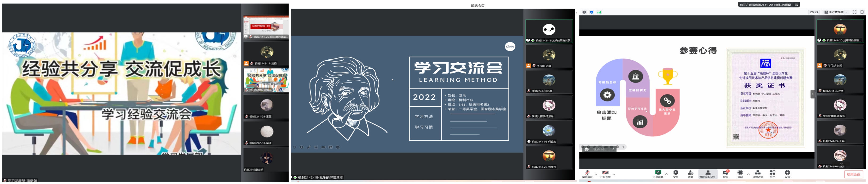The width and height of the screenshot is (868, 184).
Task: Expand audio options arrow beside 解除静音
Action: (x=596, y=174)
